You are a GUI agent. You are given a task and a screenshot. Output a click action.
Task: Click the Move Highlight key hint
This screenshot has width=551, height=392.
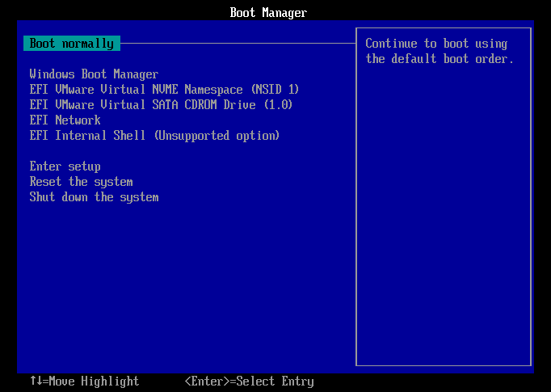(84, 381)
